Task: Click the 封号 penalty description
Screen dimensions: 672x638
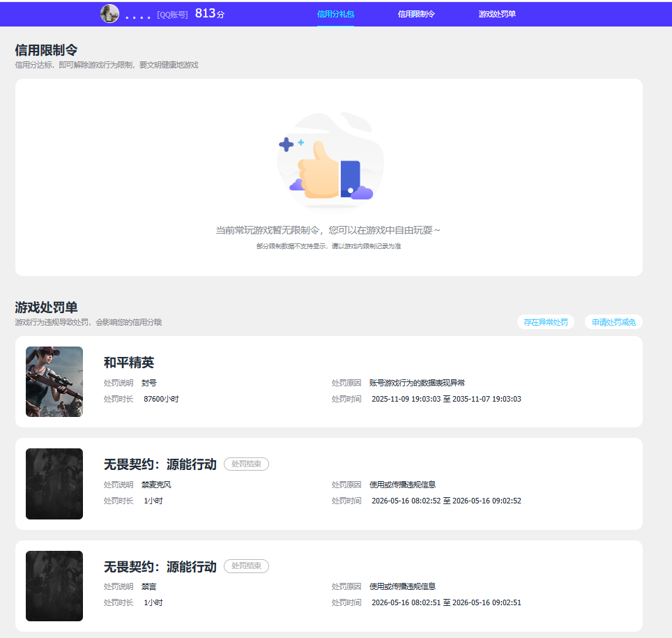Action: click(x=149, y=383)
